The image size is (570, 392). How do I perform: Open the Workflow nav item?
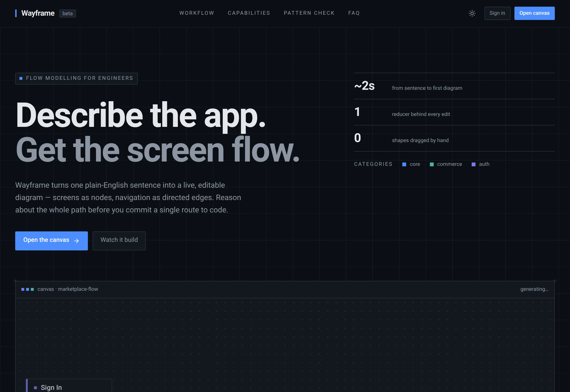click(197, 13)
